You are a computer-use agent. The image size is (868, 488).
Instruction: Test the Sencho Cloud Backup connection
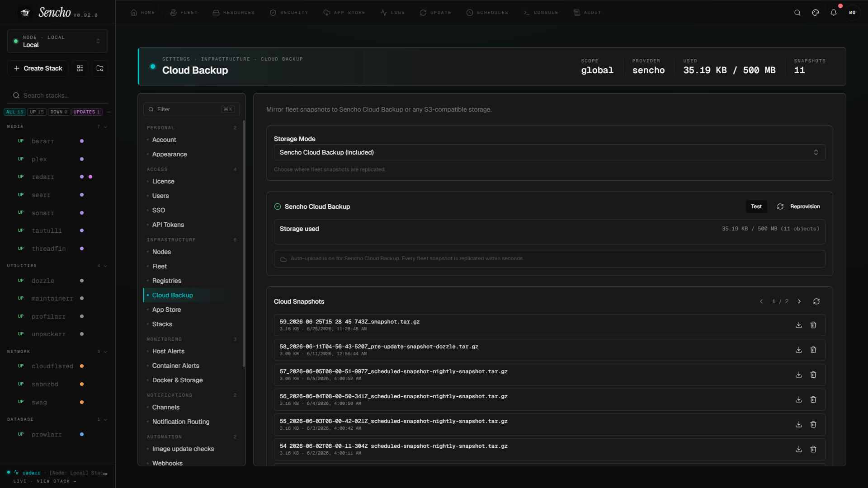tap(756, 206)
